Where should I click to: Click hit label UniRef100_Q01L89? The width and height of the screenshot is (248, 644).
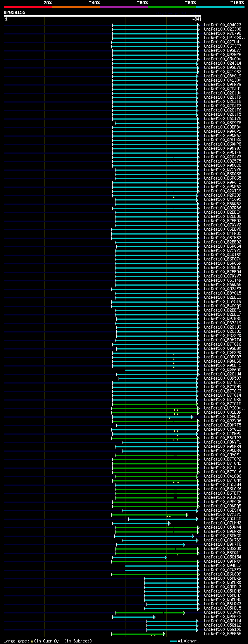click(222, 412)
